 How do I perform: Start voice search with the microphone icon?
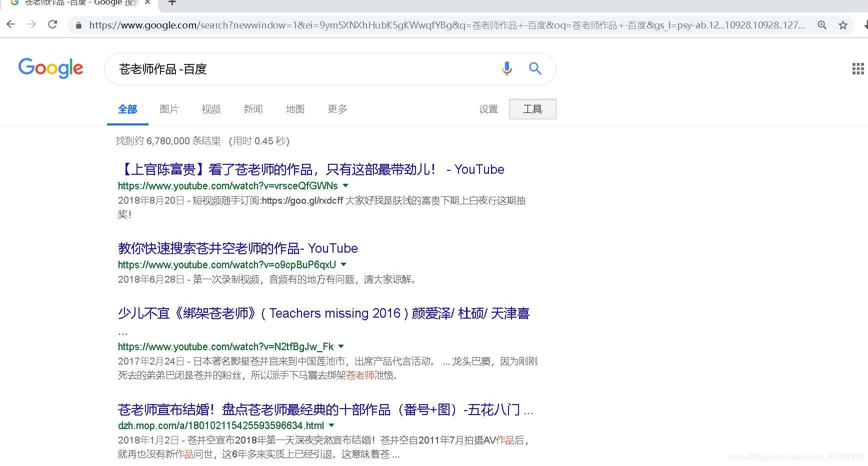(507, 68)
